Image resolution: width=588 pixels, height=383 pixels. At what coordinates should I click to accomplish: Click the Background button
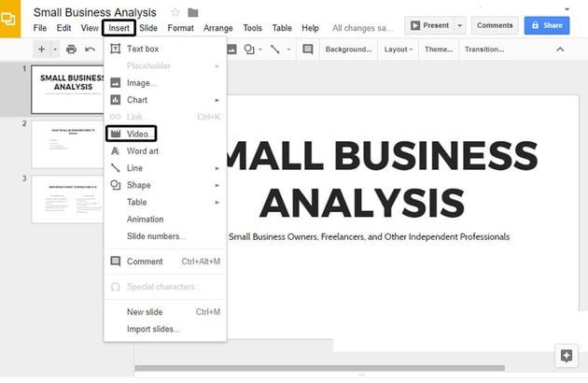[348, 50]
